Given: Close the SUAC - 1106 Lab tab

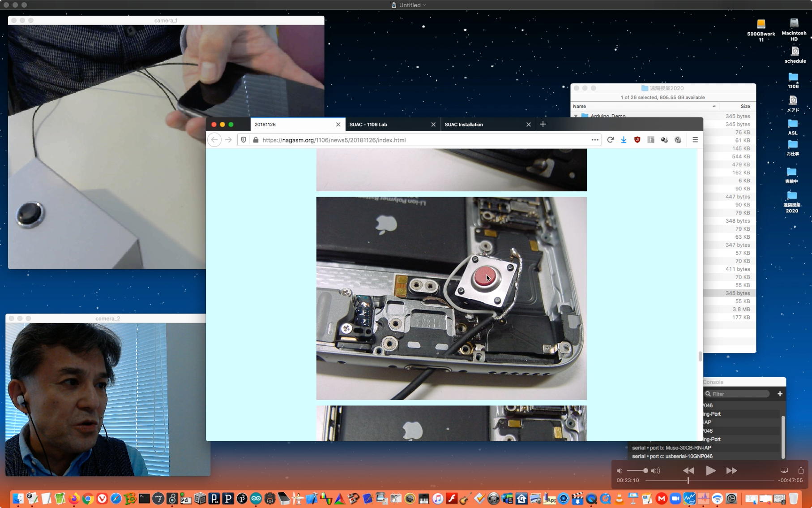Looking at the screenshot, I should coord(433,125).
